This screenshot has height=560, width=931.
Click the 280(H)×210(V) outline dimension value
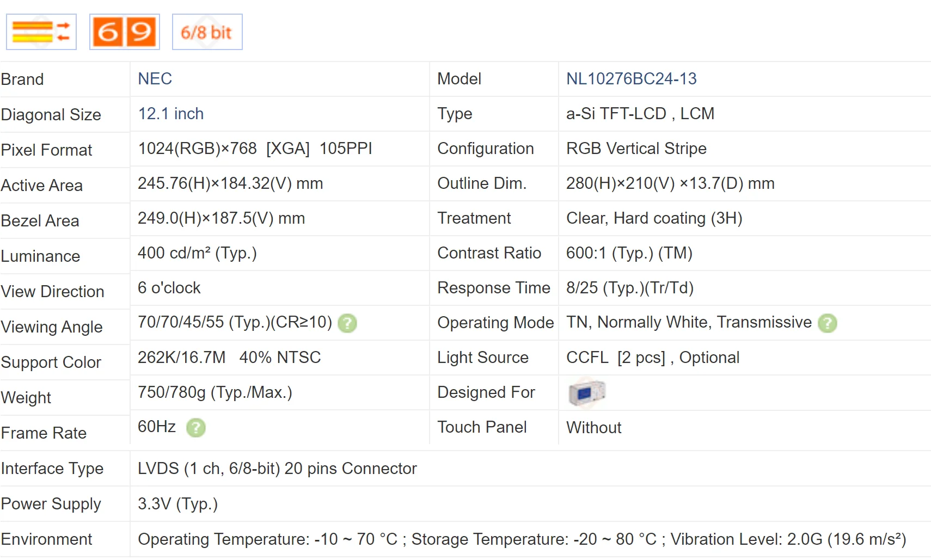[x=670, y=183]
